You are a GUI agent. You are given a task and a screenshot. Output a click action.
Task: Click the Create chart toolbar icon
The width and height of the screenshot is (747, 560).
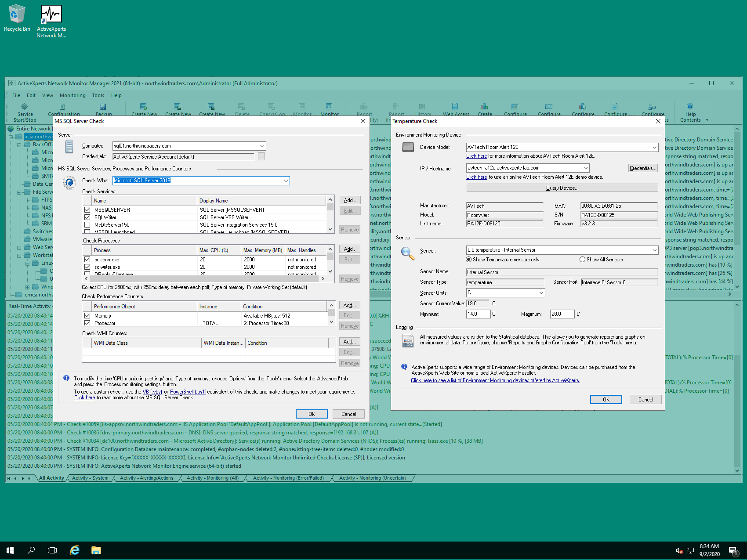pos(484,107)
